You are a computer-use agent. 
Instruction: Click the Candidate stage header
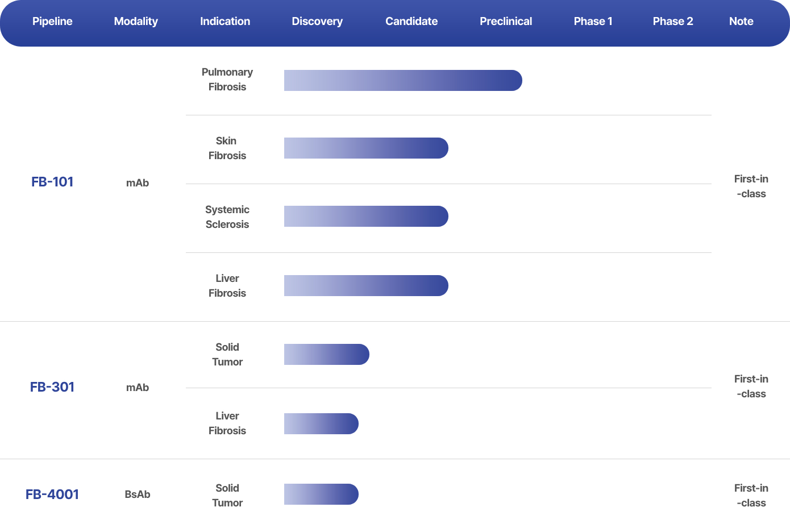[411, 22]
